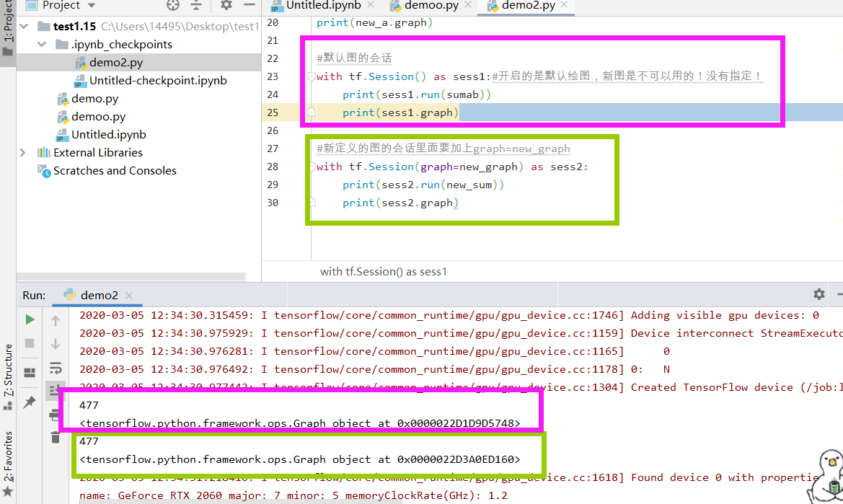Toggle soft-wrap in Run console
This screenshot has height=504, width=843.
point(56,368)
